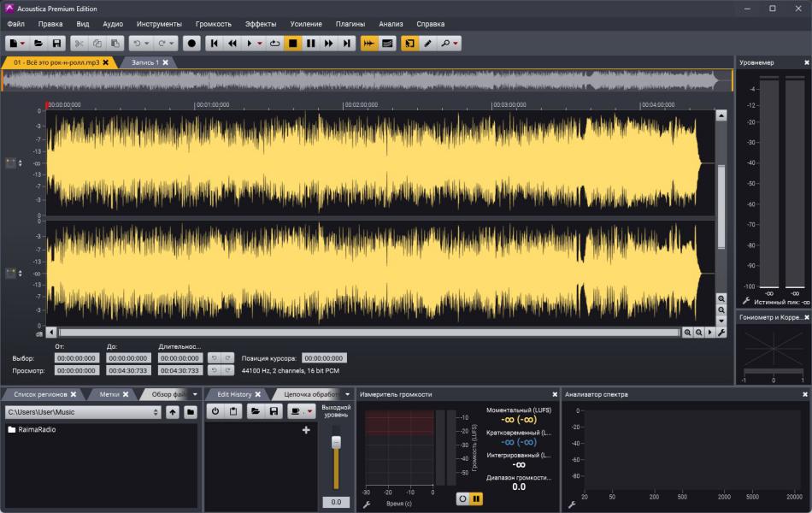Zoom out horizontally on the timeline
Image resolution: width=812 pixels, height=513 pixels.
[x=698, y=333]
